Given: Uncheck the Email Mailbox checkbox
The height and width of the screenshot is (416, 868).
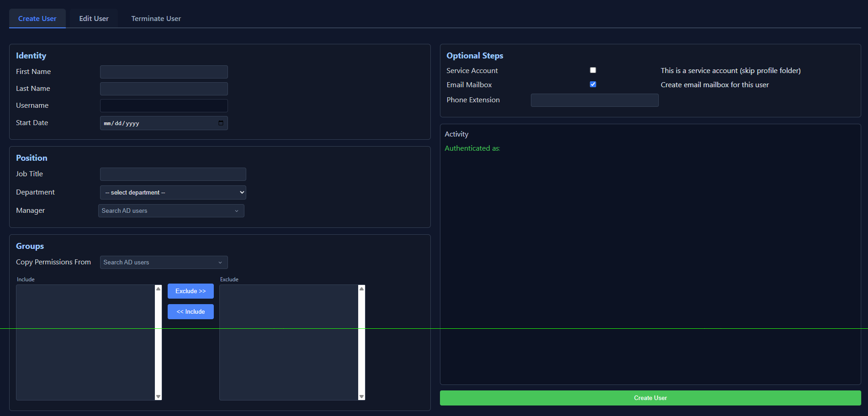Looking at the screenshot, I should pyautogui.click(x=593, y=84).
